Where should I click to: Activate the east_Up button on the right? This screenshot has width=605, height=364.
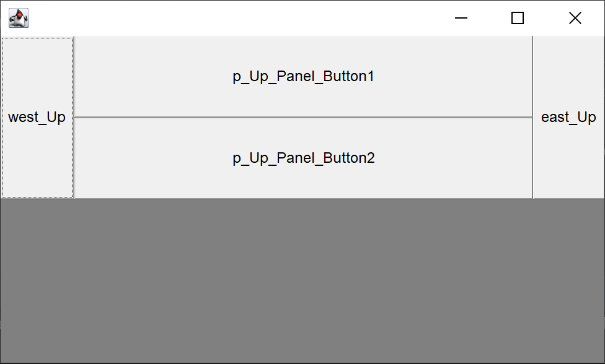[x=568, y=118]
